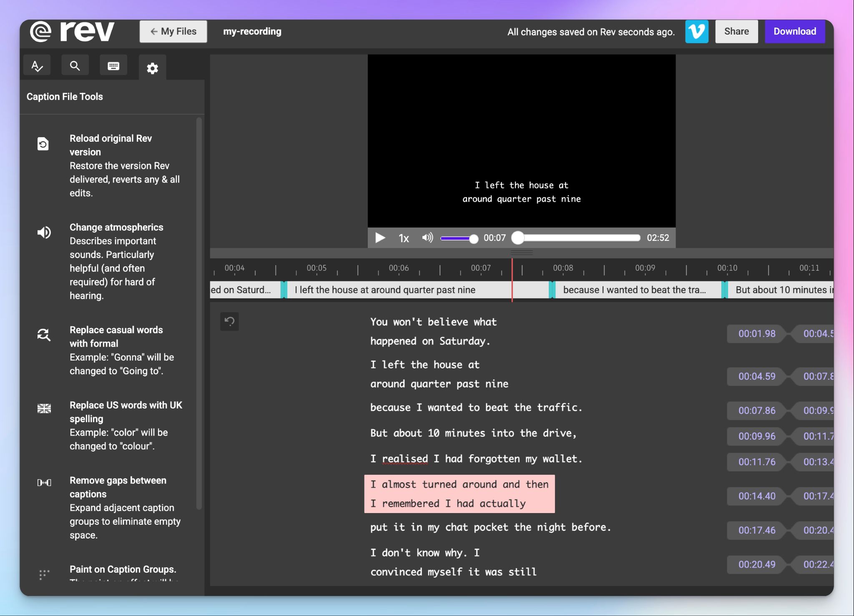The image size is (854, 616).
Task: Mute the video volume icon
Action: tap(427, 238)
